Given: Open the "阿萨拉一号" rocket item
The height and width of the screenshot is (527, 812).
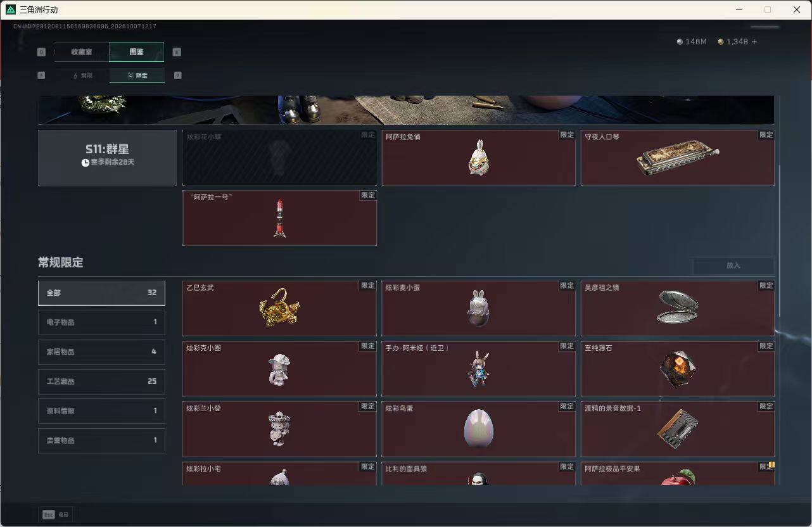Looking at the screenshot, I should tap(279, 218).
